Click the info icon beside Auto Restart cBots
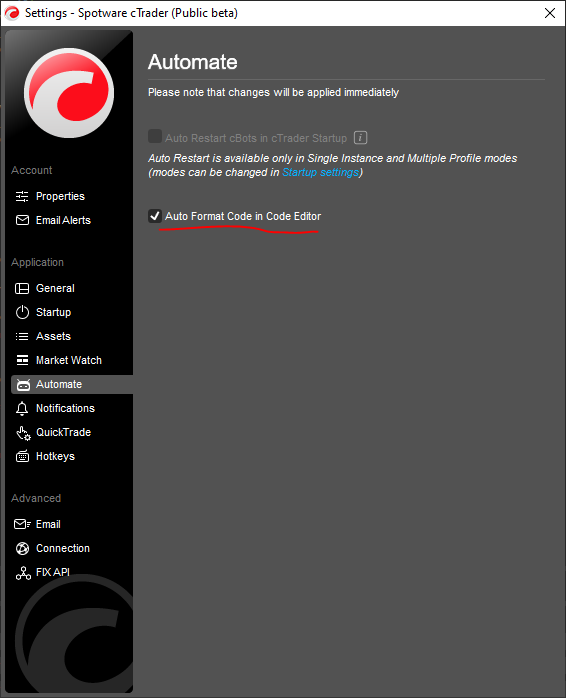Image resolution: width=566 pixels, height=698 pixels. [360, 138]
